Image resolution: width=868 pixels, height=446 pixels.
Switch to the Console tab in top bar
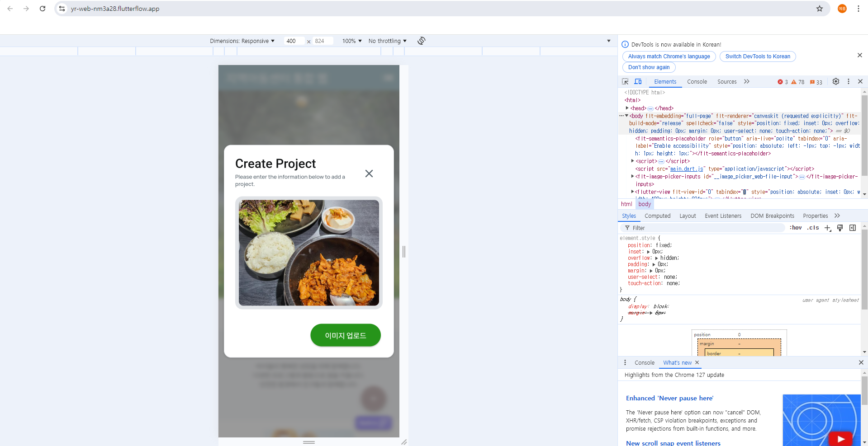[697, 82]
